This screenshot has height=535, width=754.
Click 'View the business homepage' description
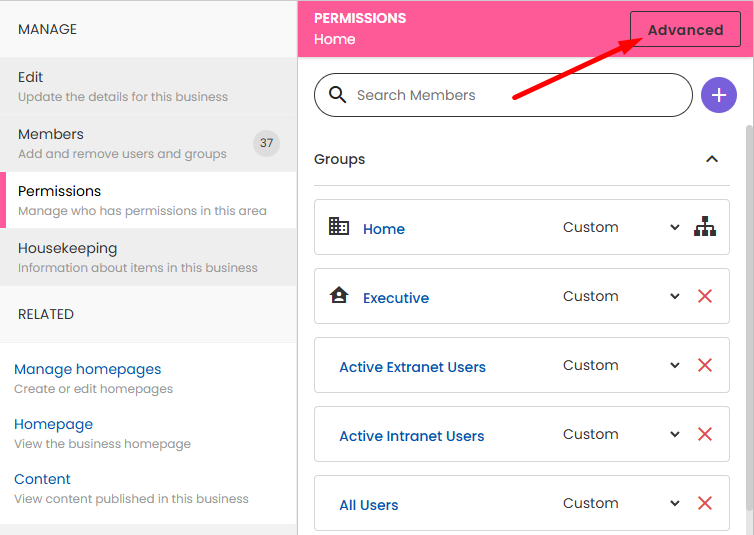tap(102, 444)
